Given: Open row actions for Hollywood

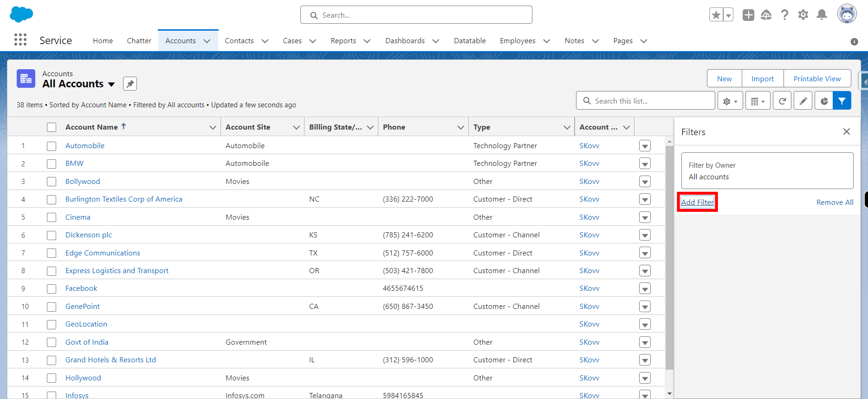Looking at the screenshot, I should coord(645,378).
